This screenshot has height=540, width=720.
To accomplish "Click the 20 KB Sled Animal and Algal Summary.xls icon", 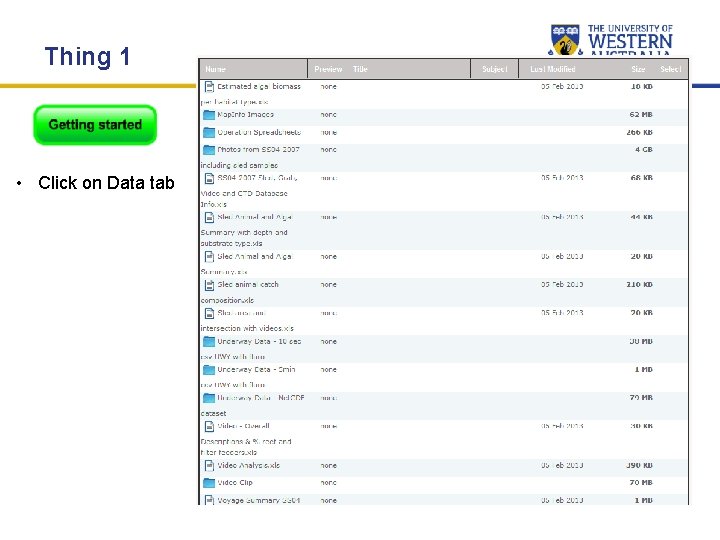I will pyautogui.click(x=209, y=256).
